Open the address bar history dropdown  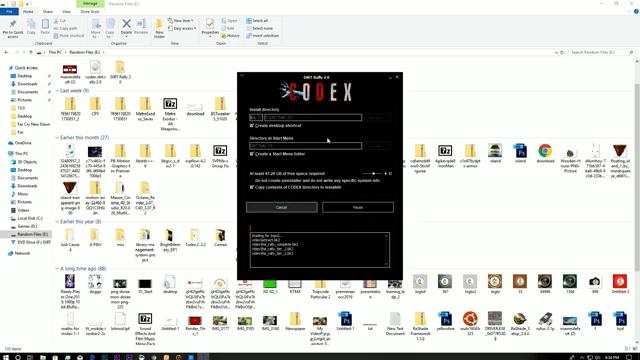tap(556, 52)
